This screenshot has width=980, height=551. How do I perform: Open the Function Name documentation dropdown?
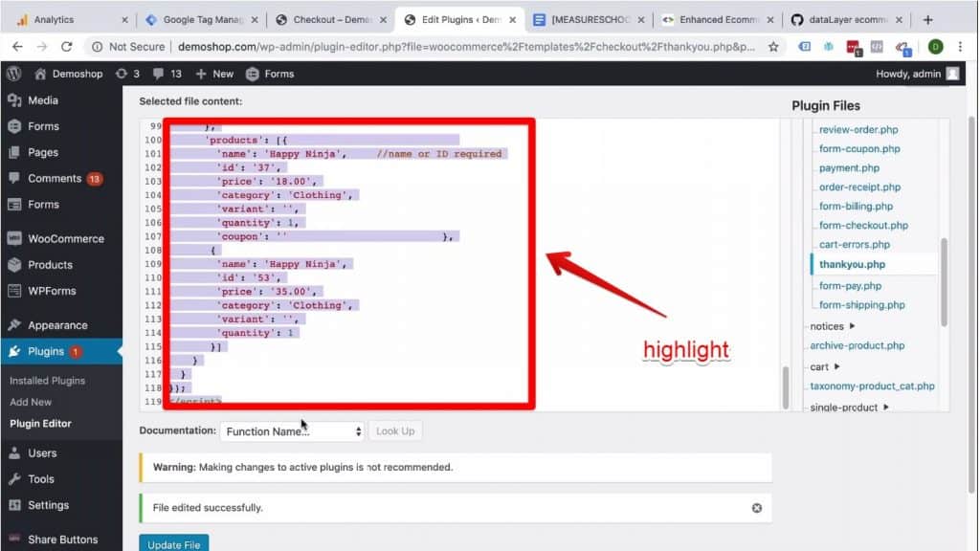tap(292, 431)
